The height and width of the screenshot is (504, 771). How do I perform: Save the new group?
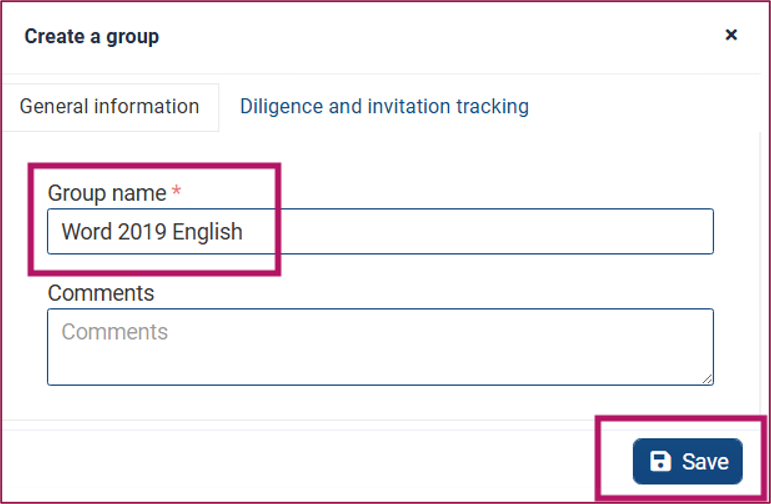687,461
